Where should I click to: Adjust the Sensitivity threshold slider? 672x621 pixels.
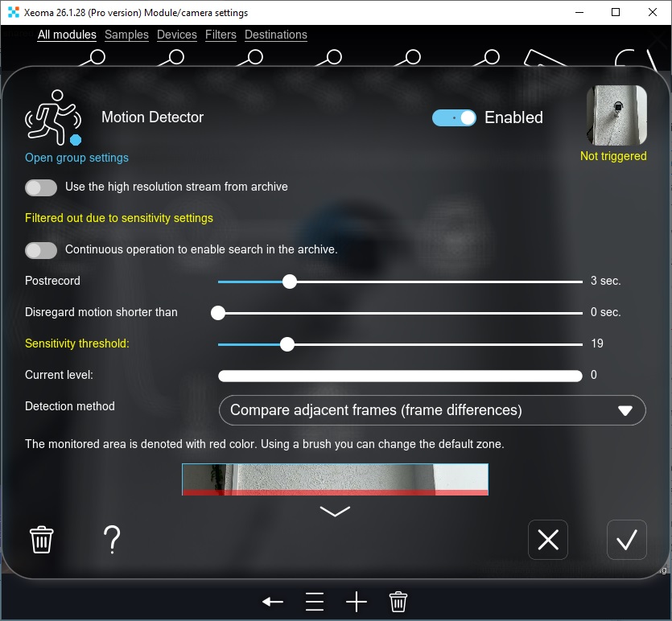pos(287,343)
